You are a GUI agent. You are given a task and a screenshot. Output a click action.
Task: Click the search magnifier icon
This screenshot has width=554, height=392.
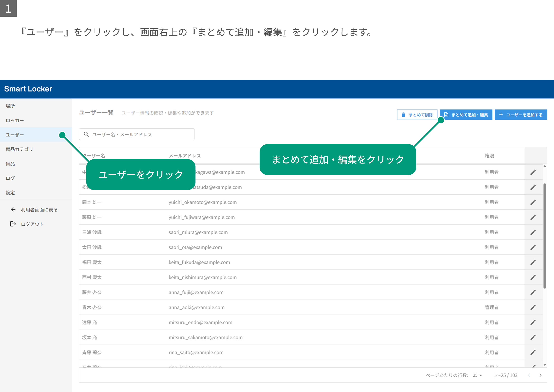(86, 134)
